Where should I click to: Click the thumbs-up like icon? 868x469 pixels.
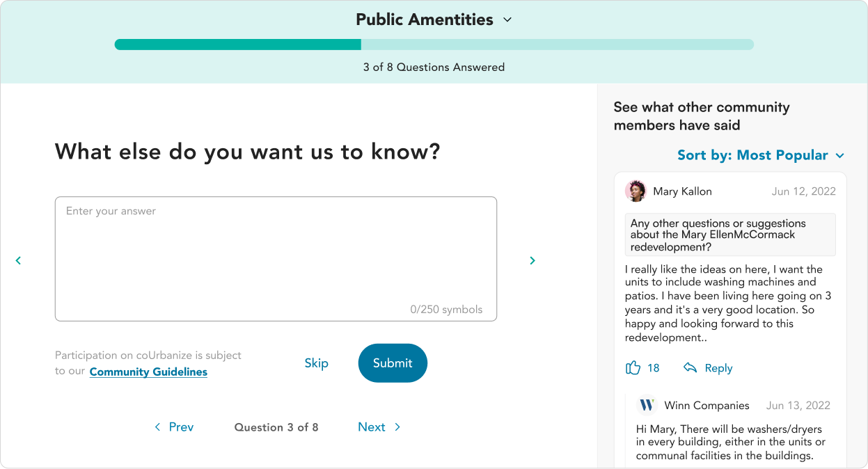click(633, 367)
